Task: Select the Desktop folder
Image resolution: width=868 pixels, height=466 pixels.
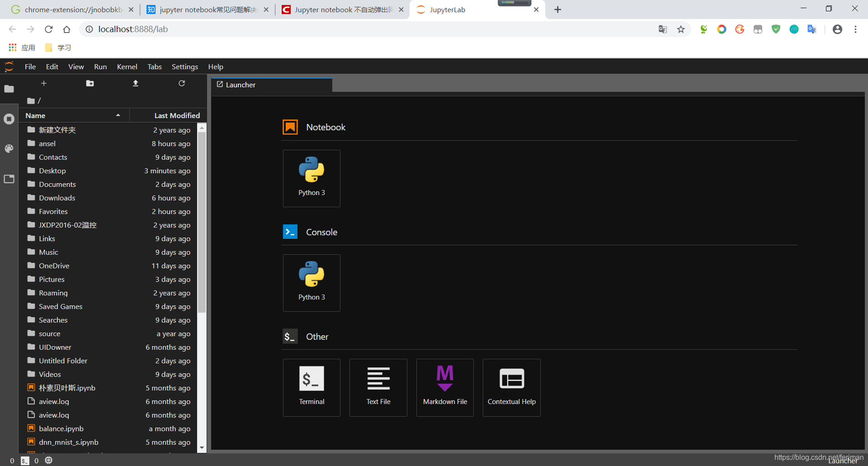Action: 108,171
